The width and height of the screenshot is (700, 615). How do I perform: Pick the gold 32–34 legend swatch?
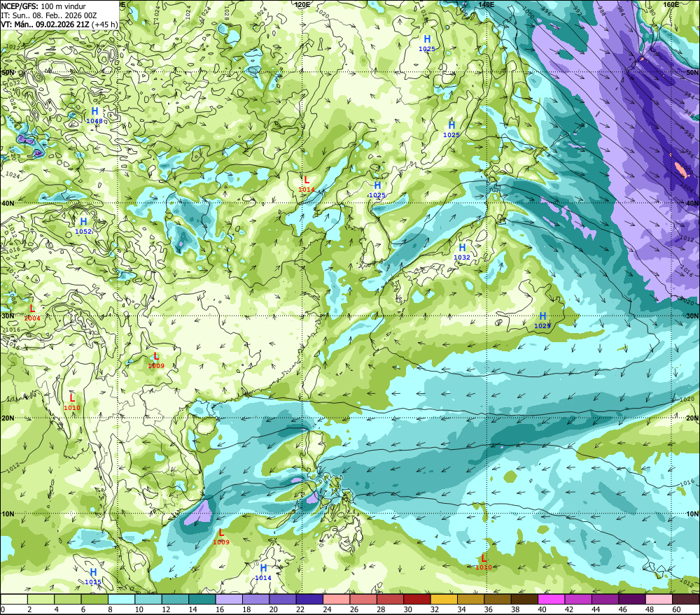click(444, 599)
